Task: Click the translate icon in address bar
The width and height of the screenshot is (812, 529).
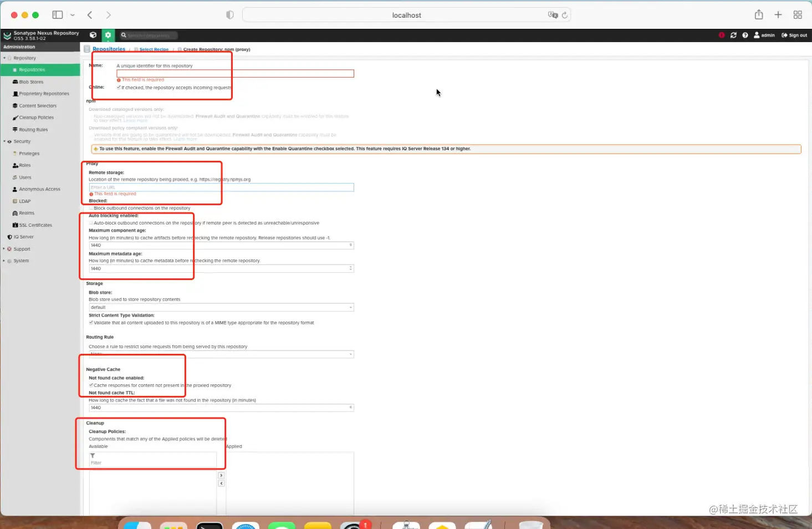Action: click(x=553, y=15)
